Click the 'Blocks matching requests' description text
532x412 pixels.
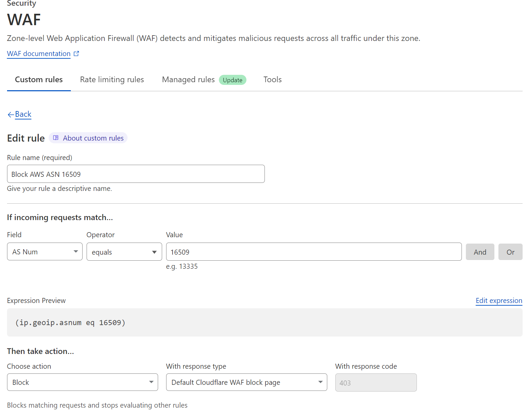pos(97,405)
